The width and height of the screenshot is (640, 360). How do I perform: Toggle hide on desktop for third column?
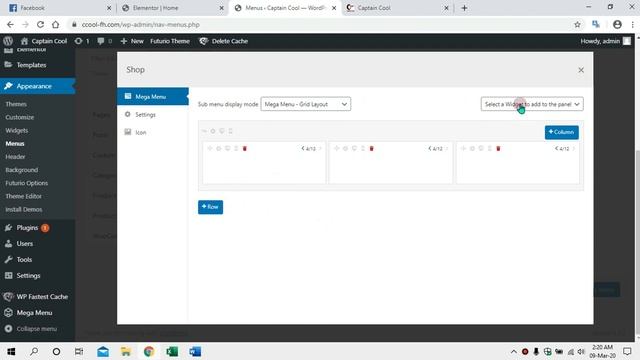click(481, 149)
